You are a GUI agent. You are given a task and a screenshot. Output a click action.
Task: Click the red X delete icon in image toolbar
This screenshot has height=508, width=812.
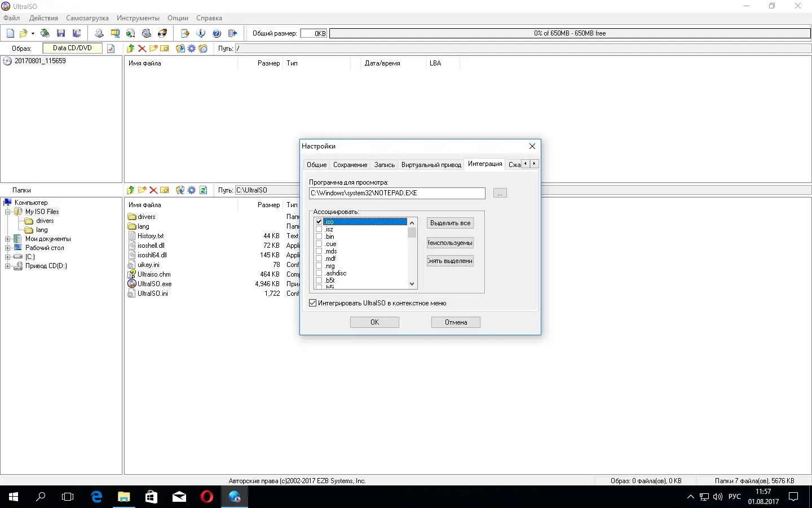tap(142, 49)
